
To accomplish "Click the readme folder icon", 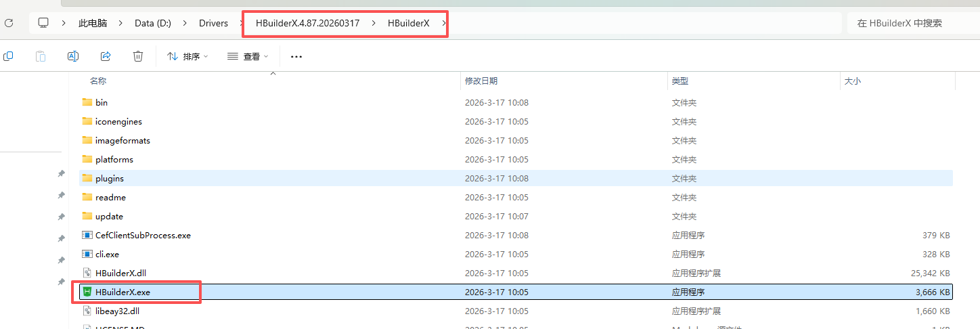I will 87,197.
